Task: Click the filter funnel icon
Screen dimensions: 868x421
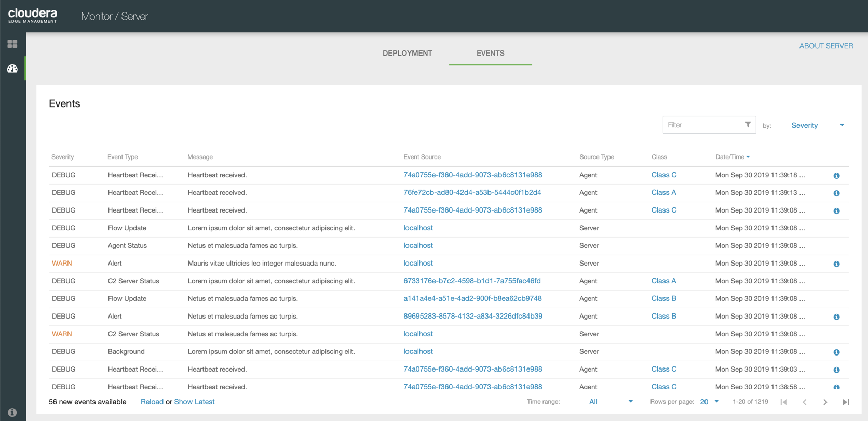Action: click(x=748, y=125)
